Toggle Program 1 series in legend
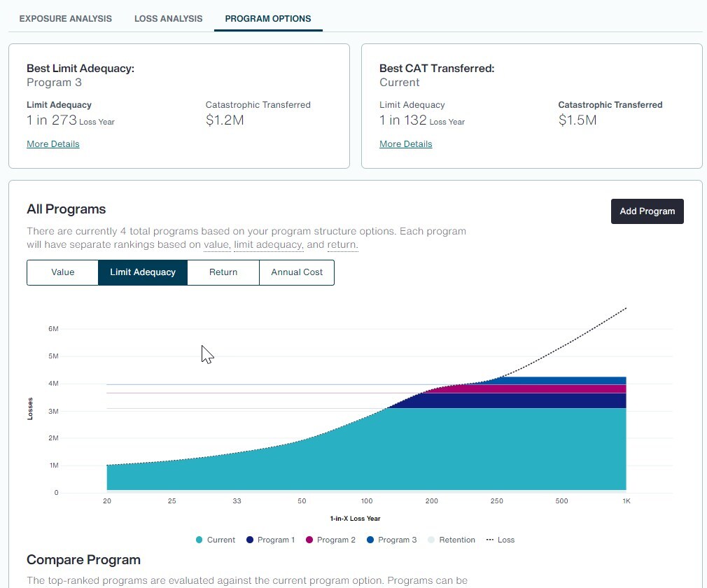 pyautogui.click(x=270, y=540)
